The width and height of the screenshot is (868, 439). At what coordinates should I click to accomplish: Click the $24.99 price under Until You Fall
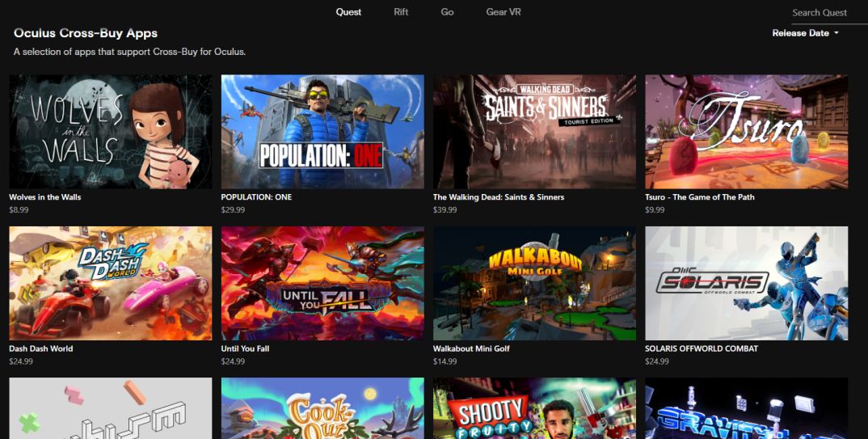233,361
